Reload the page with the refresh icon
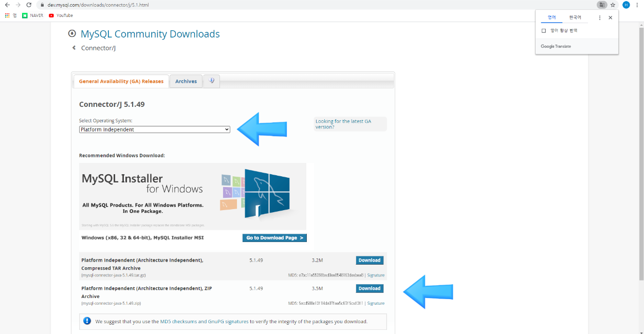 pyautogui.click(x=29, y=5)
